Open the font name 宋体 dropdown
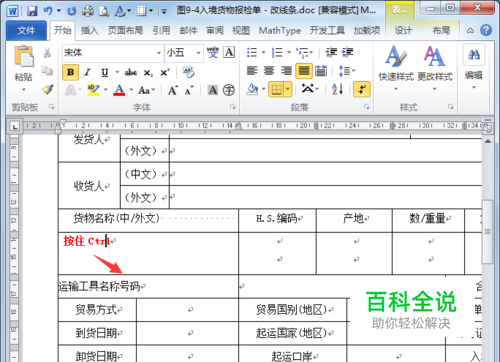Image resolution: width=500 pixels, height=362 pixels. point(159,53)
